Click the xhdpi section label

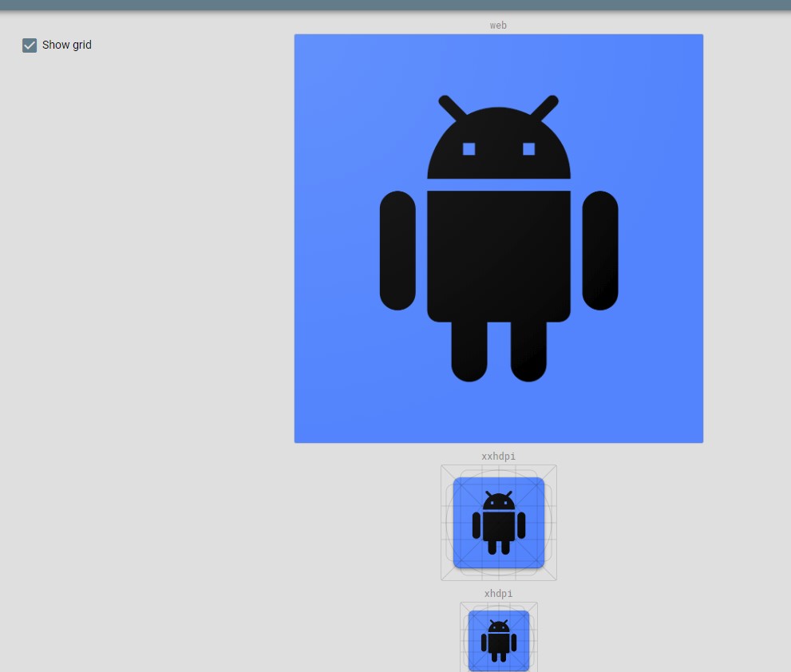[x=498, y=594]
